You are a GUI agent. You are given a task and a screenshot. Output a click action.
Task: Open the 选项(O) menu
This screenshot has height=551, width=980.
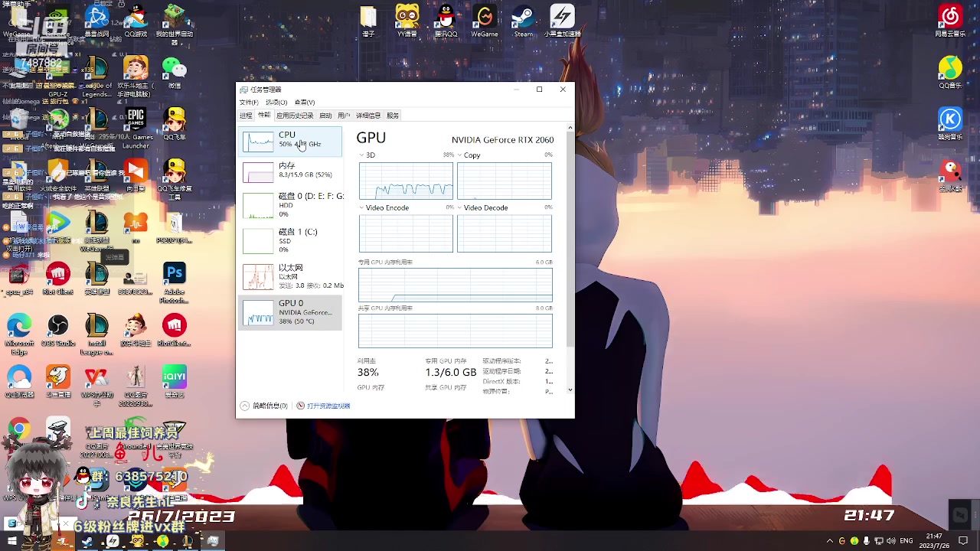276,103
